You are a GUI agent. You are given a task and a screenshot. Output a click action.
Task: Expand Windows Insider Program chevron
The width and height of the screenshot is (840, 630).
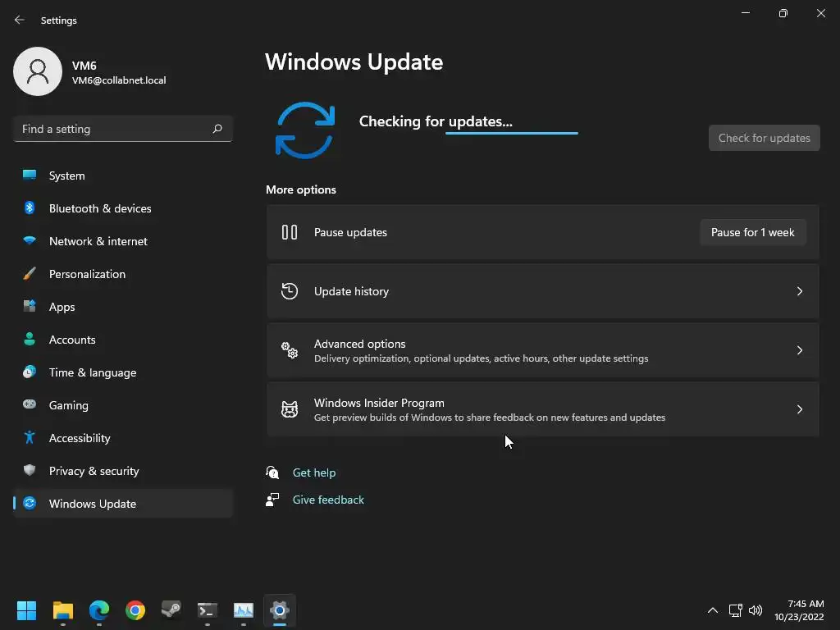799,409
